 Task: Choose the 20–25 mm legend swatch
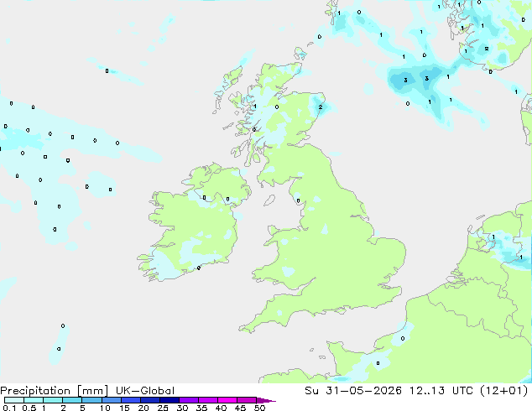[x=149, y=400]
